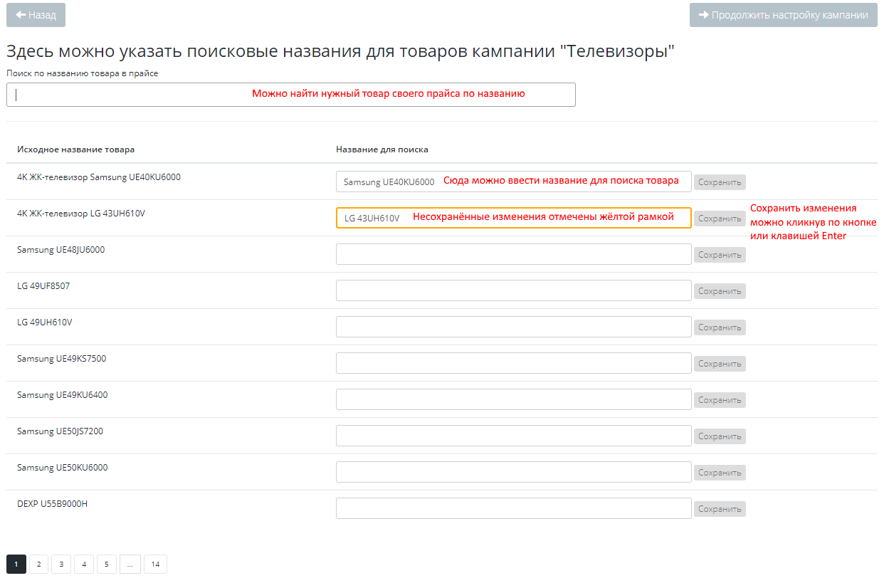Click search name field for LG 49UH610V

point(513,327)
